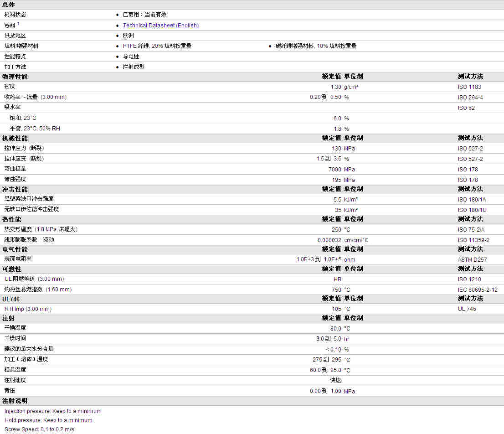The height and width of the screenshot is (434, 504).
Task: Select the UL 阻燃等级 (3.00 mm) row label
Action: click(x=34, y=279)
